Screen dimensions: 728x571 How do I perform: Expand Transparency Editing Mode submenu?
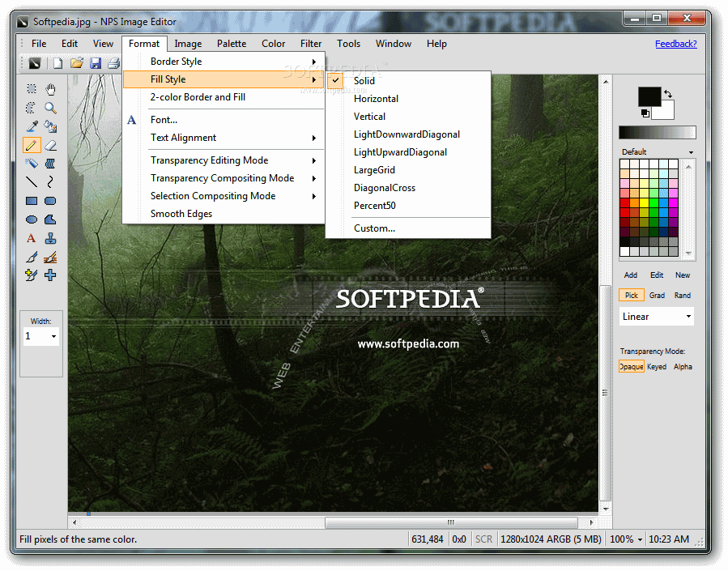tap(224, 160)
